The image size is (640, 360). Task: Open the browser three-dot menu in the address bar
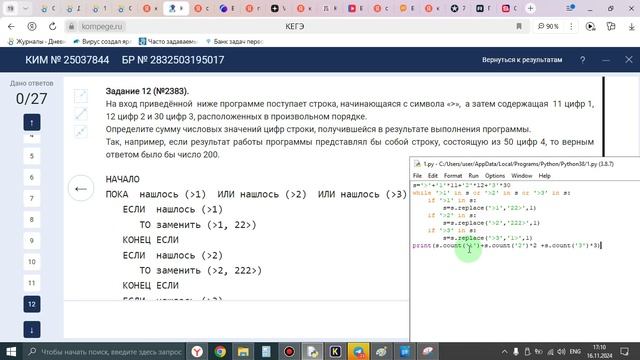click(571, 27)
